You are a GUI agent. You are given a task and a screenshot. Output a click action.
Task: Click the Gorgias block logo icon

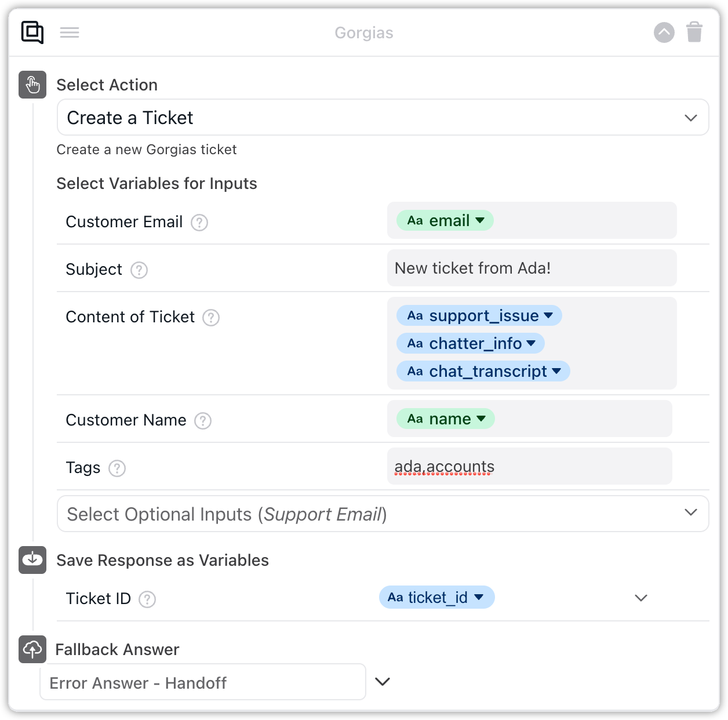click(32, 32)
